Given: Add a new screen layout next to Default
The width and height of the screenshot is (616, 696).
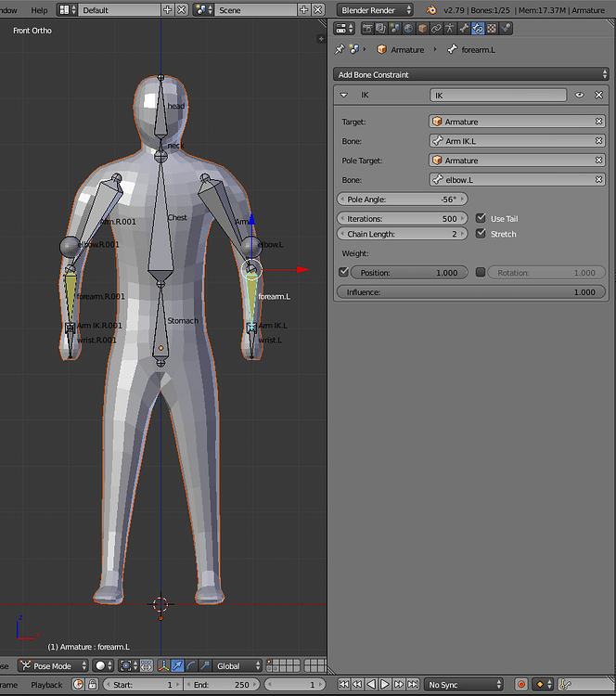Looking at the screenshot, I should pos(167,10).
